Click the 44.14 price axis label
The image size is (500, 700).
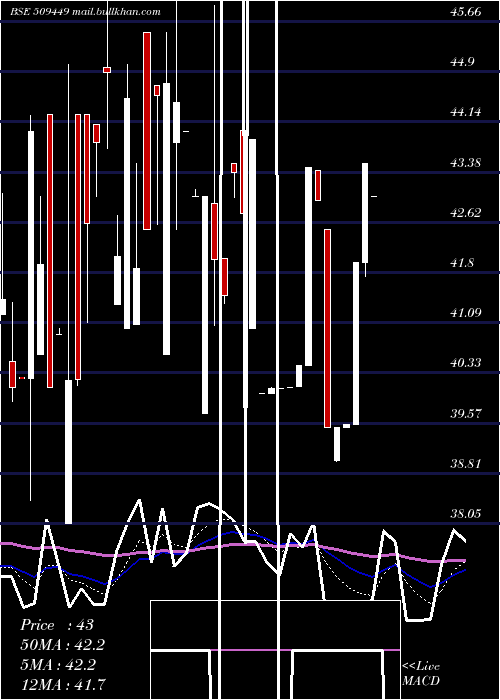466,112
